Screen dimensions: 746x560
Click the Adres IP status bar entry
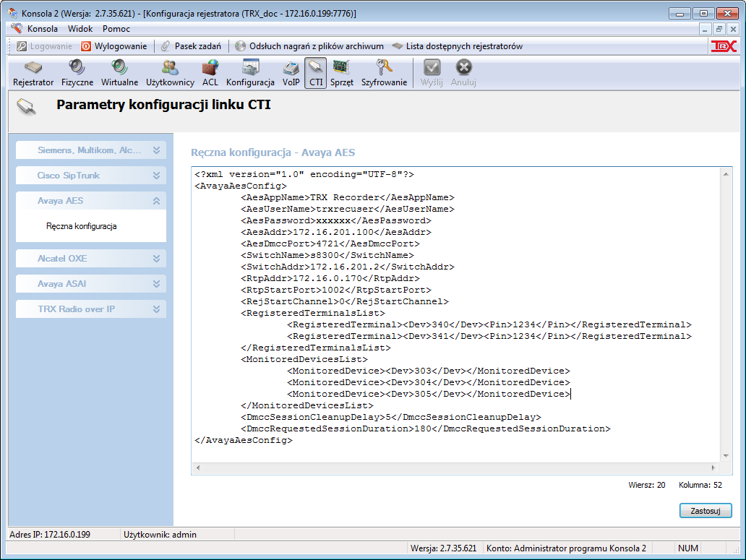point(50,534)
